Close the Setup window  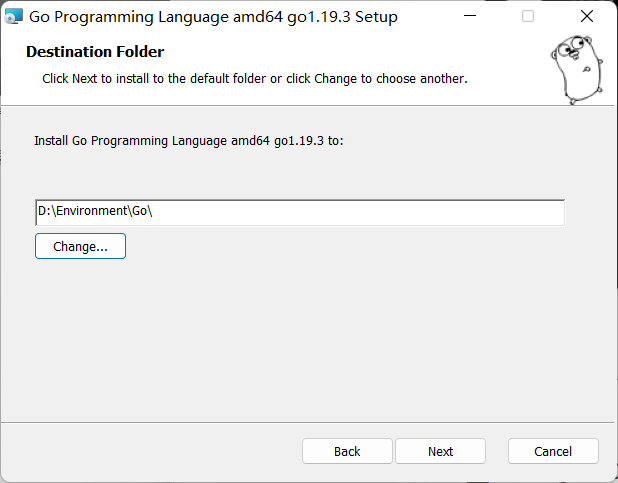(x=587, y=16)
